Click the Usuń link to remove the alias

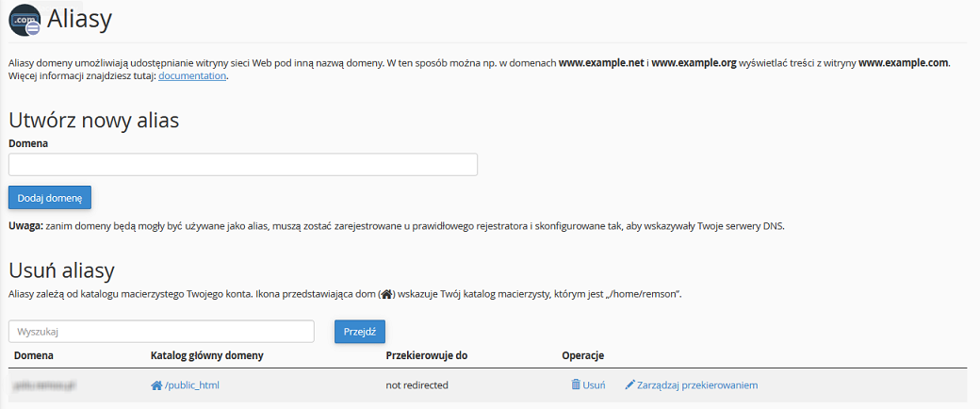tap(593, 385)
